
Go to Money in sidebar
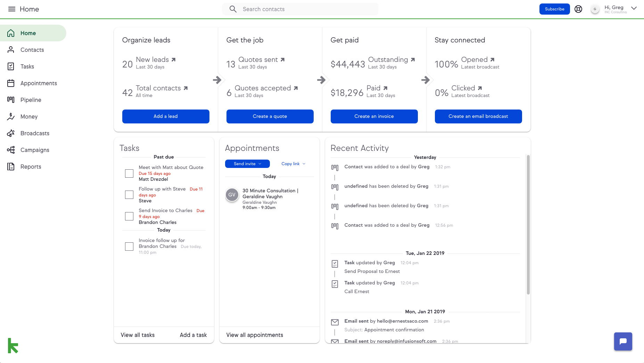tap(29, 116)
